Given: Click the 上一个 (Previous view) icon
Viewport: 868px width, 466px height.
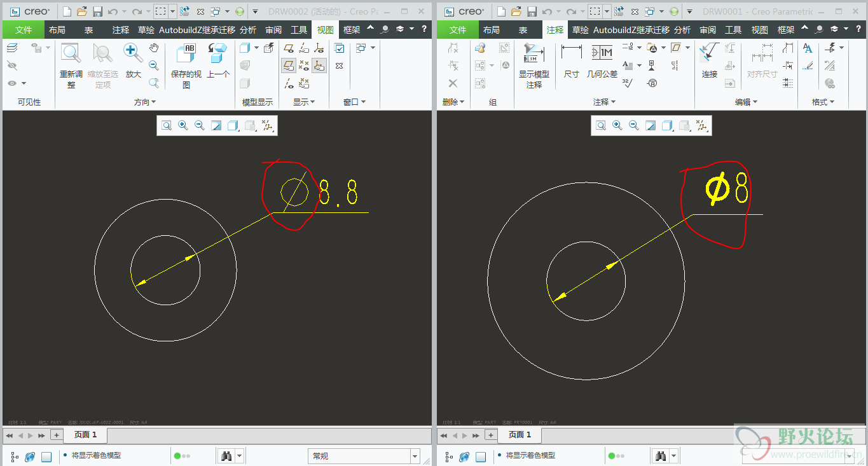Looking at the screenshot, I should [x=218, y=55].
